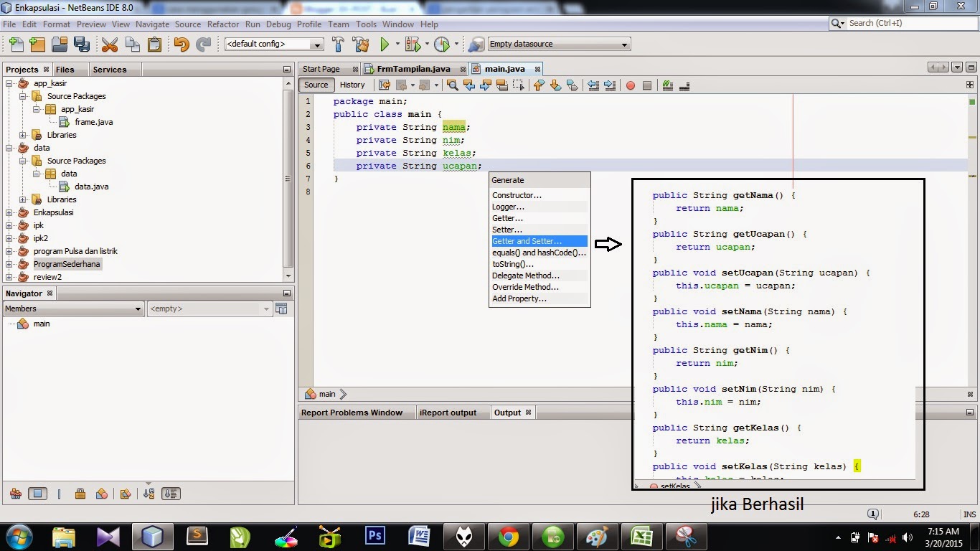Click the Build Project hammer icon
This screenshot has width=980, height=551.
pyautogui.click(x=338, y=44)
